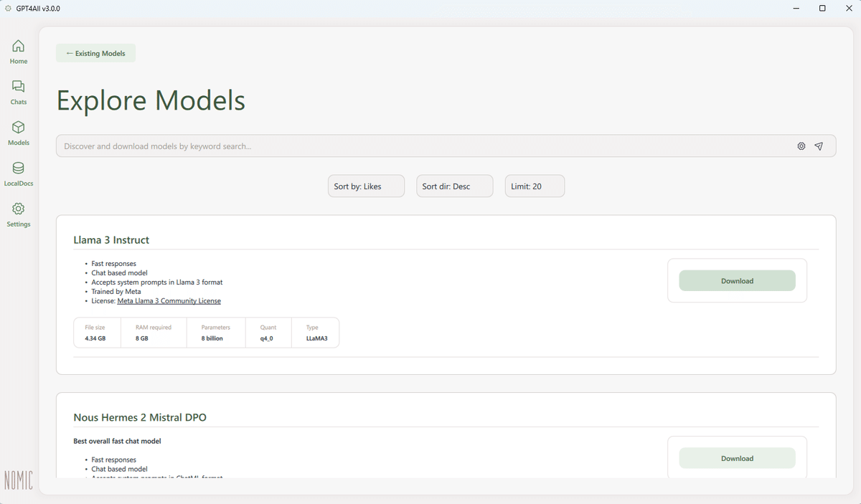Open the Meta Llama 3 Community License link

(x=169, y=301)
